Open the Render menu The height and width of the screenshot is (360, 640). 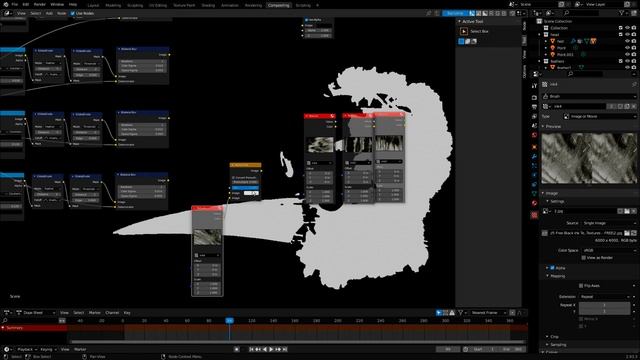40,4
